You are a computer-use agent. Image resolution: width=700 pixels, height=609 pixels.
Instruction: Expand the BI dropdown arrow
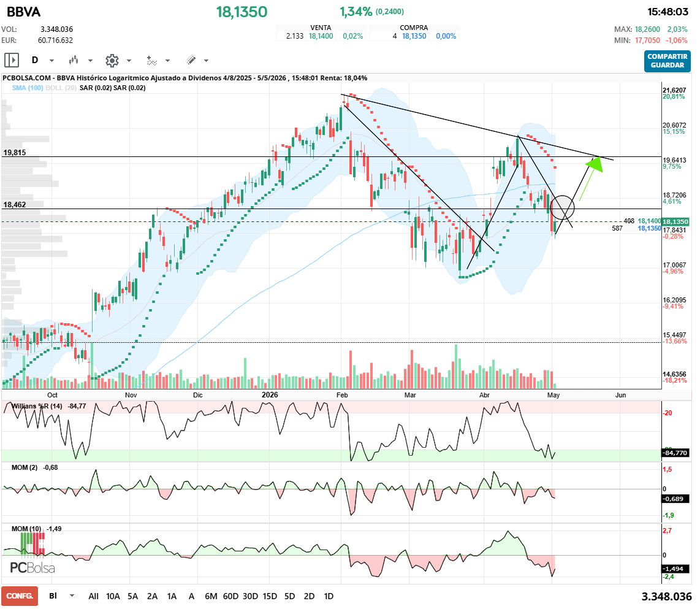72,596
